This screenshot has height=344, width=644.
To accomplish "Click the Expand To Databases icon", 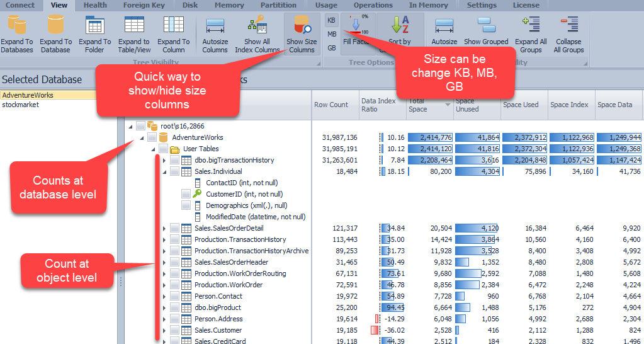I will pyautogui.click(x=16, y=25).
